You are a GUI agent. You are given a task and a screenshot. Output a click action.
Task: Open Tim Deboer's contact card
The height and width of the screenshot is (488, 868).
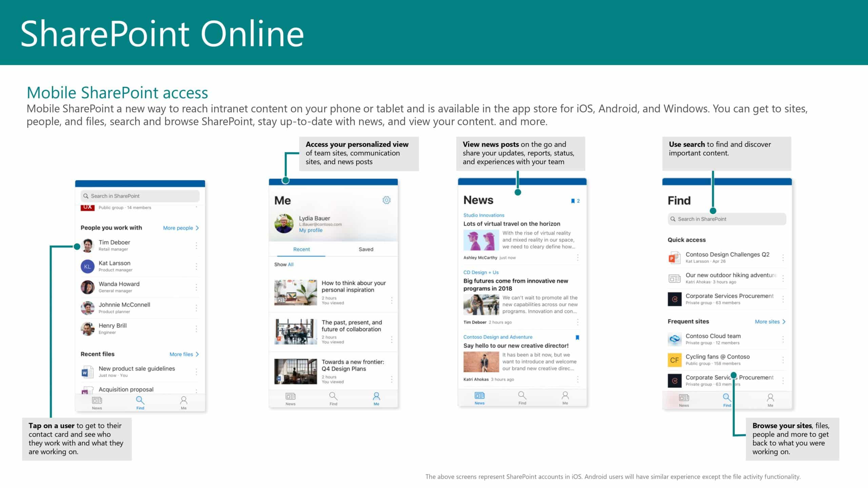[x=140, y=245]
